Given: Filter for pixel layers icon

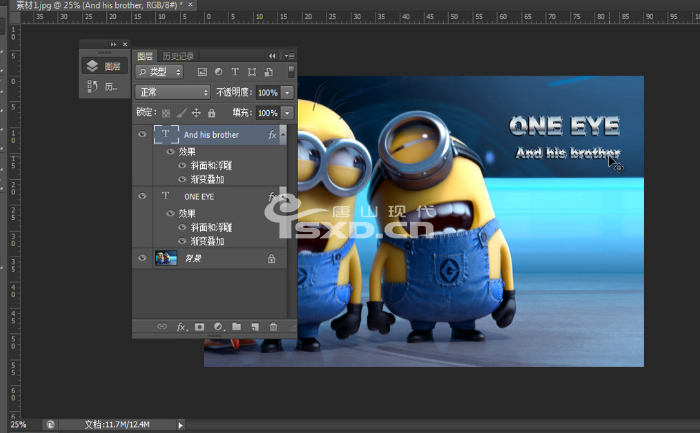Looking at the screenshot, I should click(x=202, y=72).
